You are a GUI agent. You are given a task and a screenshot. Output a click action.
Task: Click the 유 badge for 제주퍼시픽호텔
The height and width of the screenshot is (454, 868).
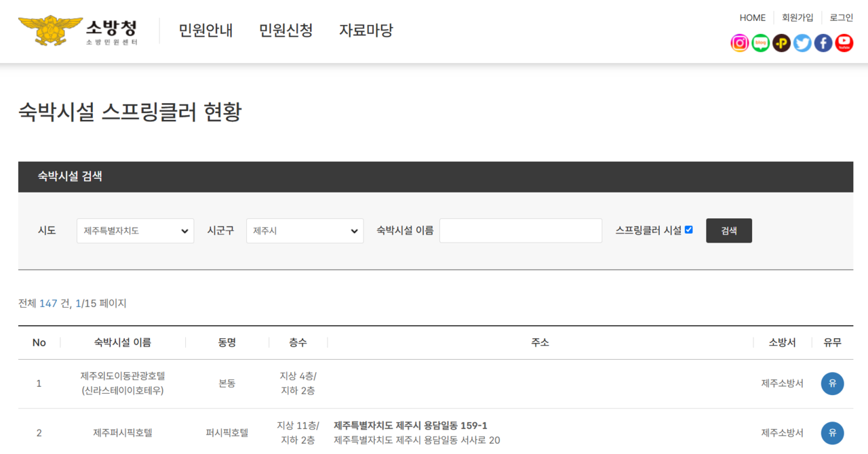coord(832,433)
